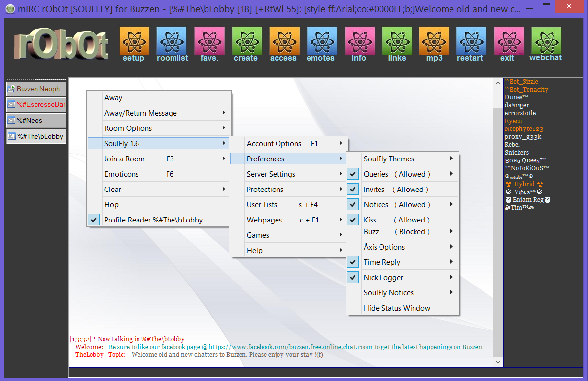The image size is (588, 381).
Task: Expand the Server Settings submenu arrow
Action: click(x=341, y=174)
